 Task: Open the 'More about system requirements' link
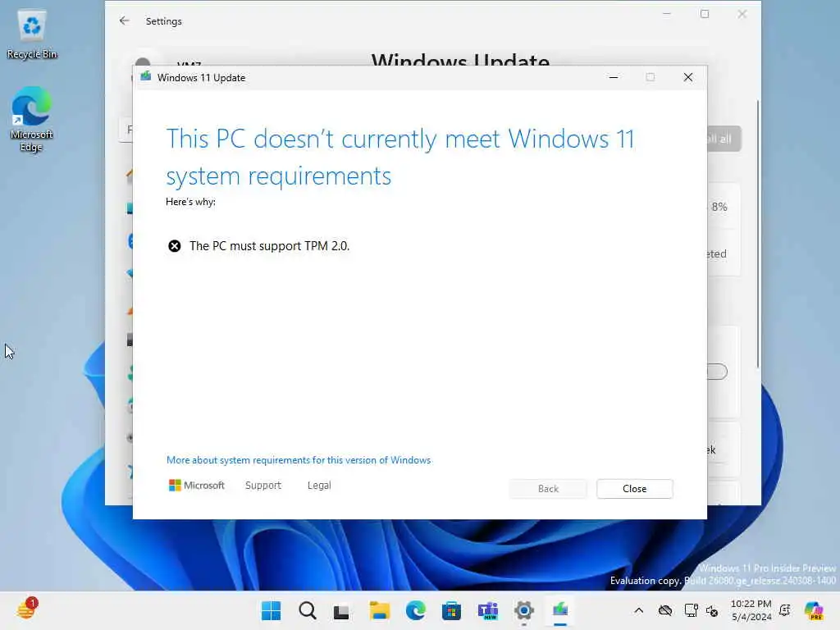(299, 459)
